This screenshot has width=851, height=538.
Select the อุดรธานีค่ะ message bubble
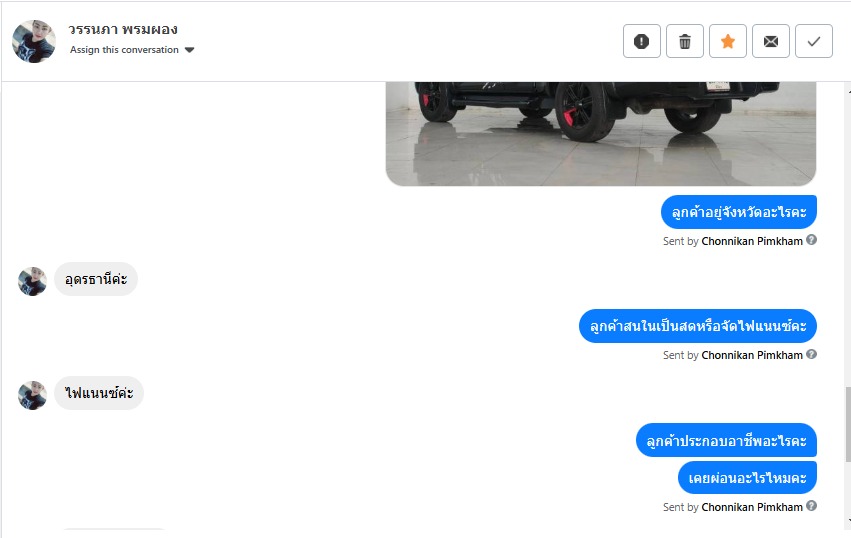(x=96, y=280)
